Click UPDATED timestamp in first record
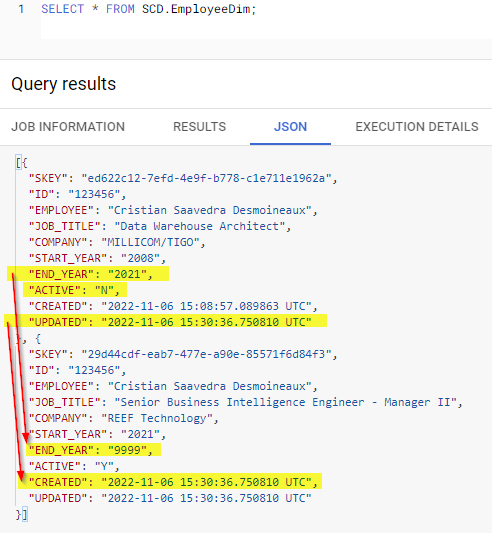This screenshot has height=533, width=492. click(206, 322)
